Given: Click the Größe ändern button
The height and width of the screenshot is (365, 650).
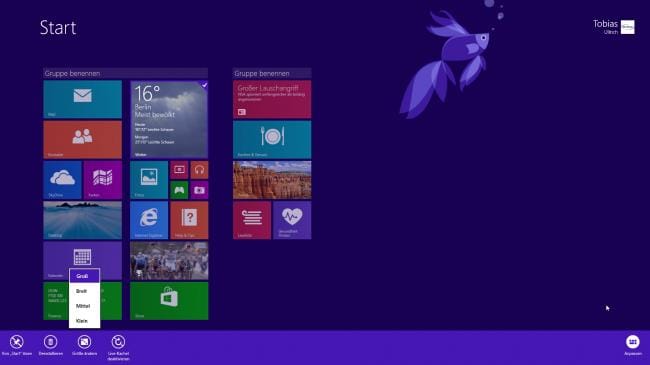Looking at the screenshot, I should coord(85,345).
